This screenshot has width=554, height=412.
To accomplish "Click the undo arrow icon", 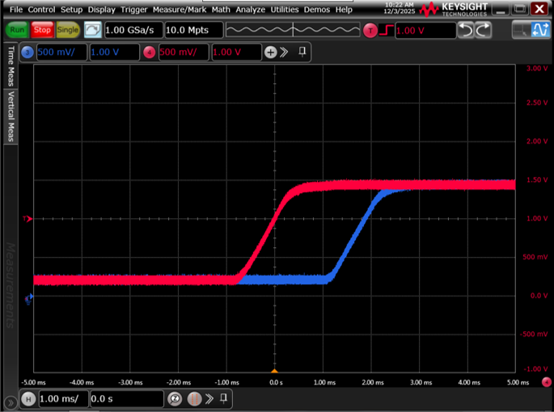I will (466, 30).
